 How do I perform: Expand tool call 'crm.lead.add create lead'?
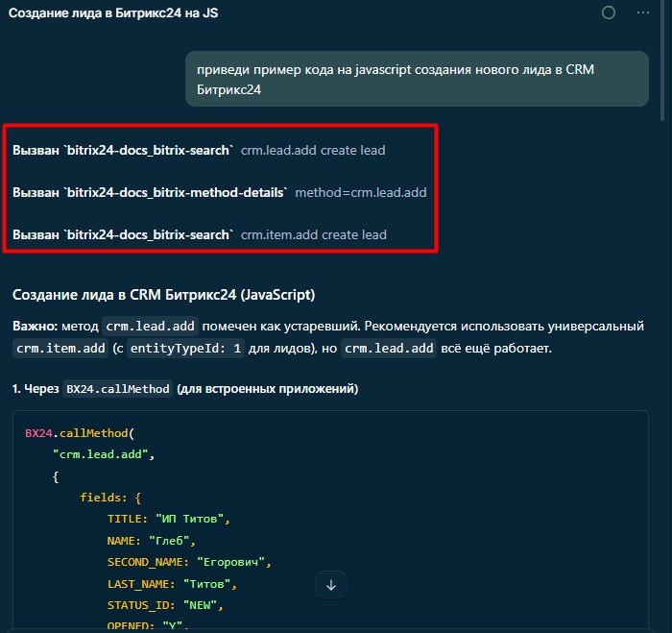pyautogui.click(x=199, y=151)
